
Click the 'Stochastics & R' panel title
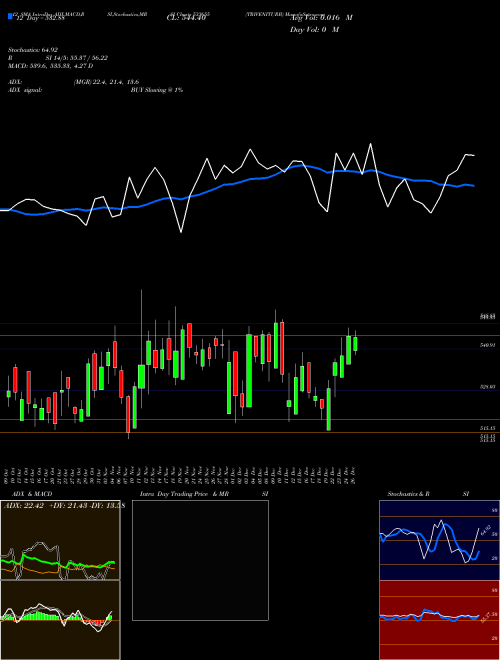tap(409, 494)
